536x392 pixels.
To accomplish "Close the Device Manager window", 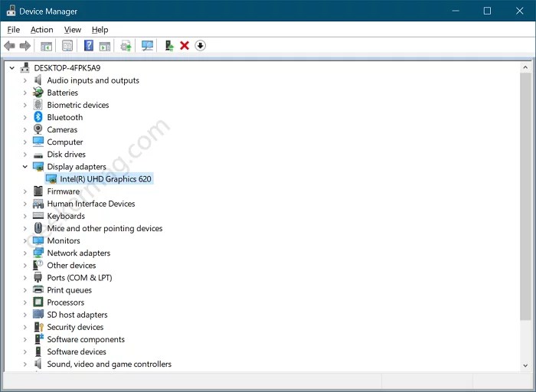I will pos(520,11).
